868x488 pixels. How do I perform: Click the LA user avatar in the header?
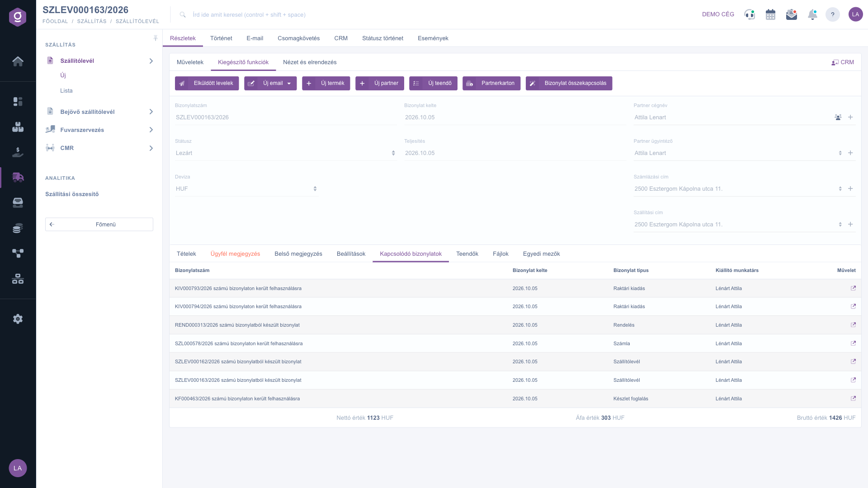(x=855, y=14)
